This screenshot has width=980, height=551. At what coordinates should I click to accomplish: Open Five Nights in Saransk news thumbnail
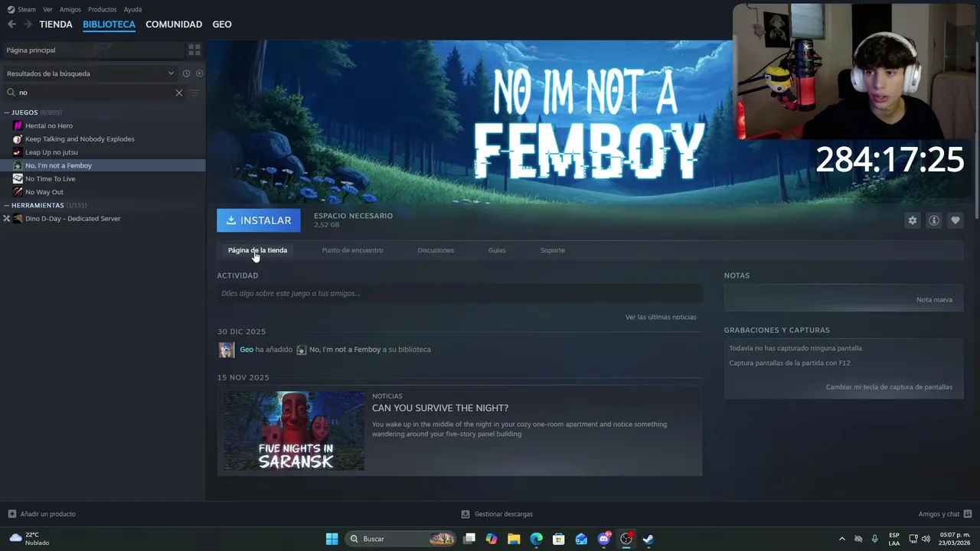click(294, 431)
